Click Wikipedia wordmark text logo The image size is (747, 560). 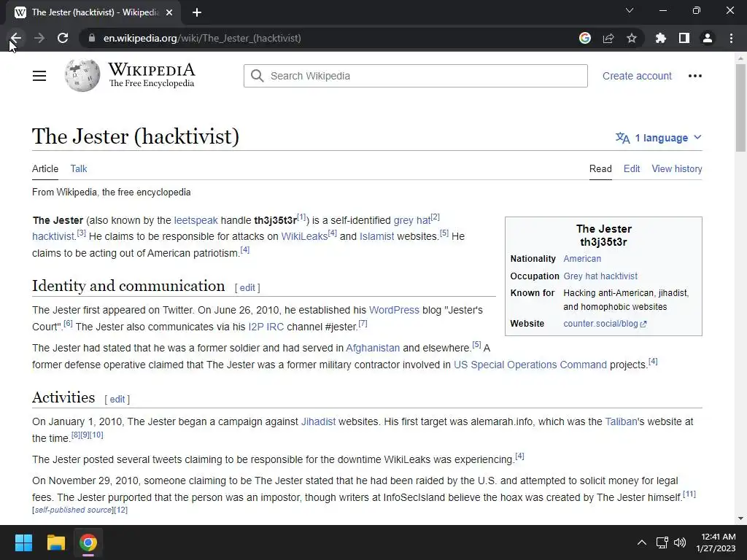click(x=152, y=75)
